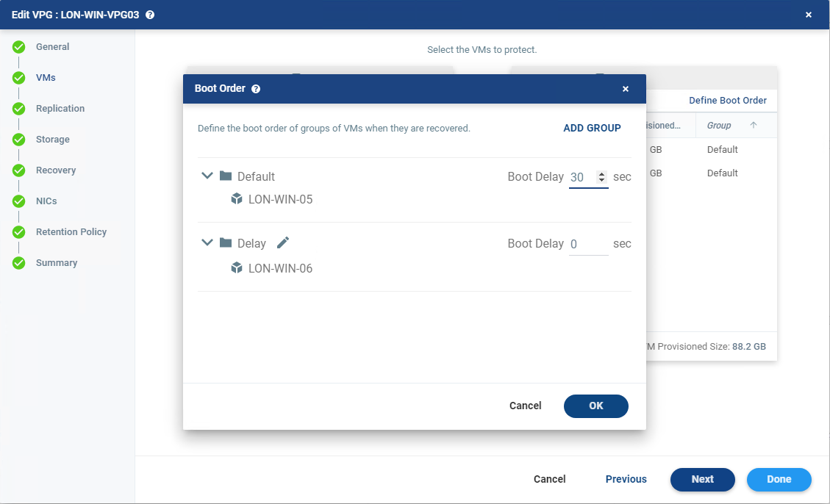Click the help icon beside Boot Order title
The image size is (830, 504).
click(x=256, y=89)
